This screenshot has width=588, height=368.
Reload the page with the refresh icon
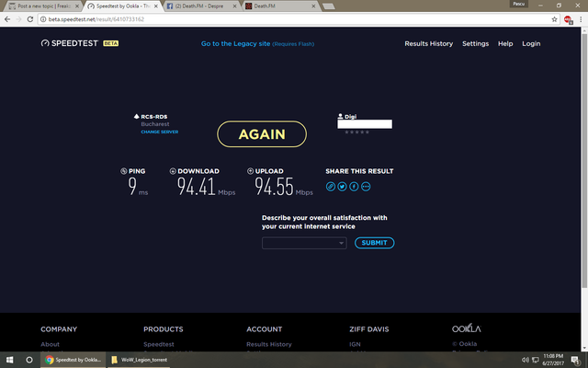(30, 19)
